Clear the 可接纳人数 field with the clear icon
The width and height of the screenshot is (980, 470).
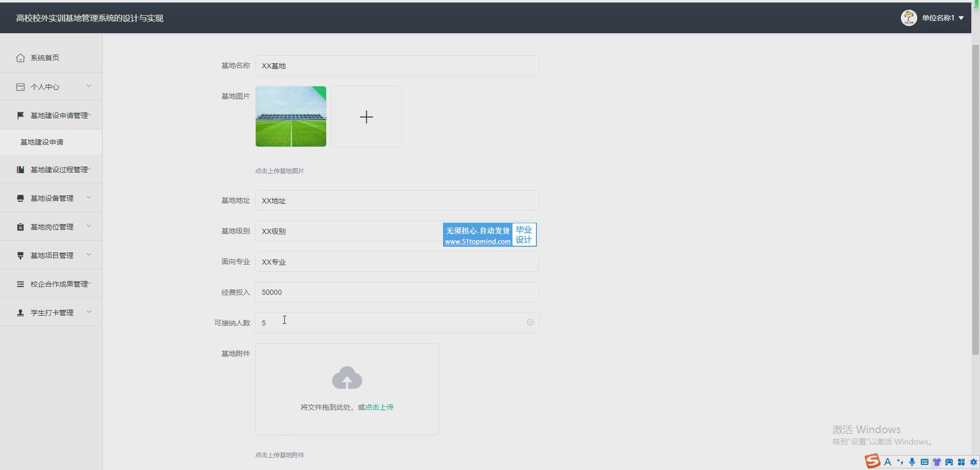click(530, 322)
